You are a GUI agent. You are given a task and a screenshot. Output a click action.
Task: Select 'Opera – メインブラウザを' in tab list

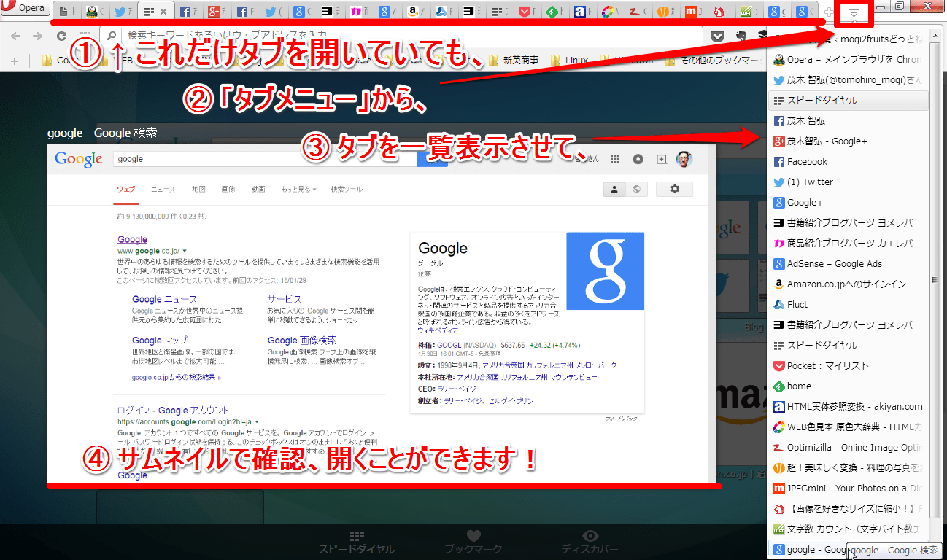849,60
